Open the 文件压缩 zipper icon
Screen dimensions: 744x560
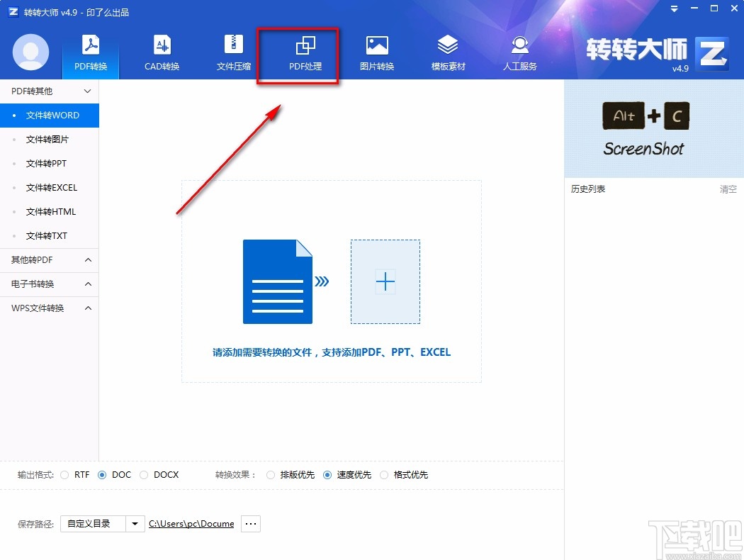click(233, 45)
